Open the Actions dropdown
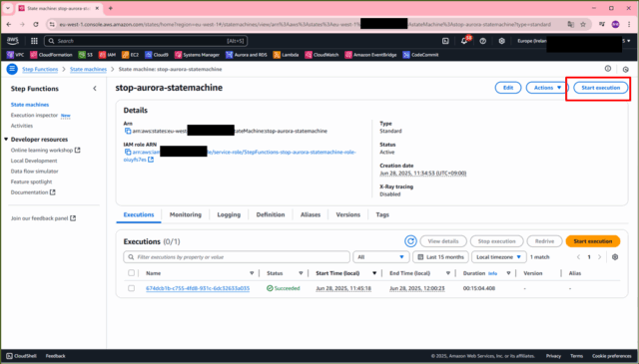Image resolution: width=639 pixels, height=364 pixels. (x=547, y=88)
